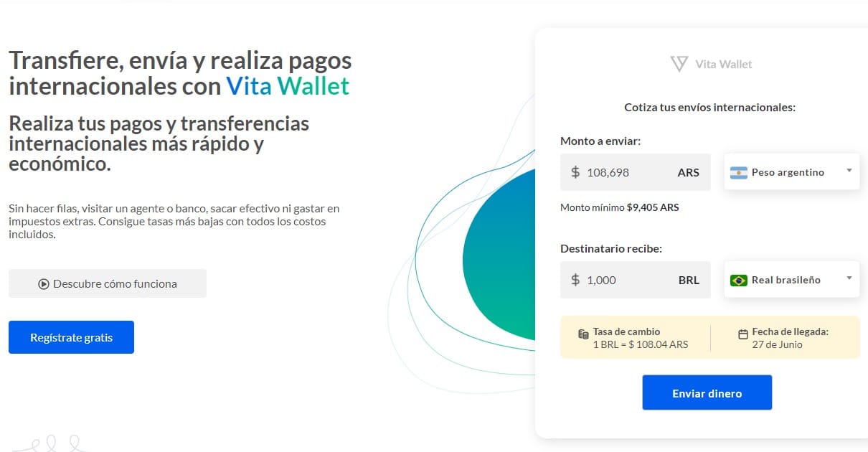The image size is (868, 452).
Task: Click the play icon in Descubre cómo funciona
Action: (44, 284)
